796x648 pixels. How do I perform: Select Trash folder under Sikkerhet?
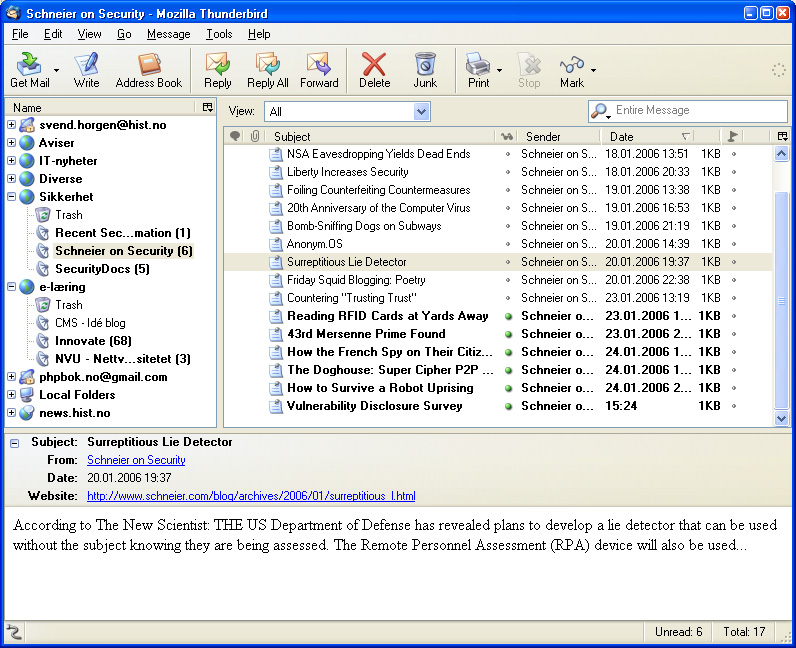(69, 215)
